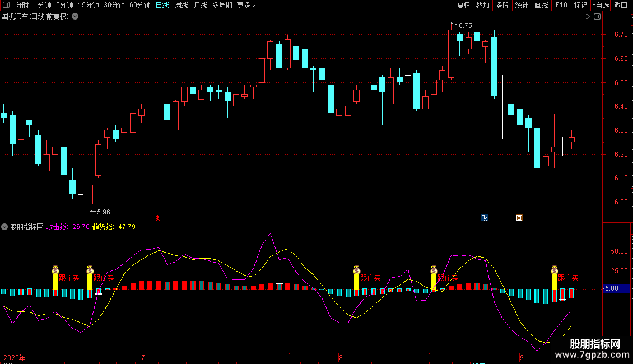633x364 pixels.
Task: Collapse the 股朋指标网 indicator pane toggle
Action: pos(4,227)
